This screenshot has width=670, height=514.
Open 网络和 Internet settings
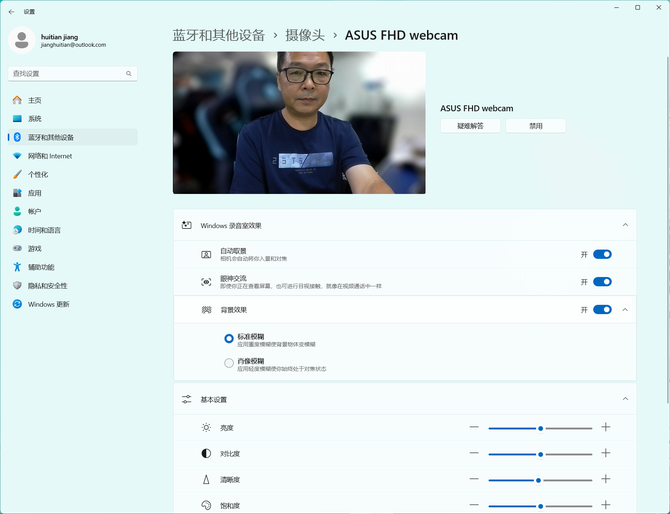click(x=73, y=156)
